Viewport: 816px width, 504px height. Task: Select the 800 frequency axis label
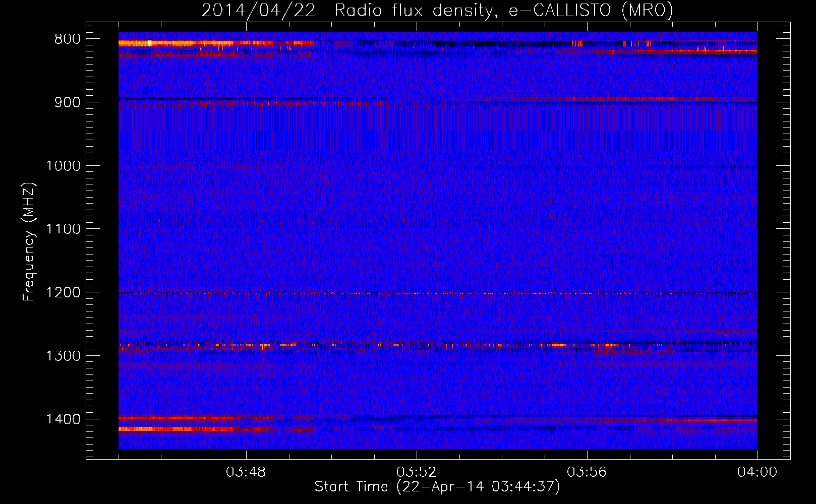pos(68,39)
